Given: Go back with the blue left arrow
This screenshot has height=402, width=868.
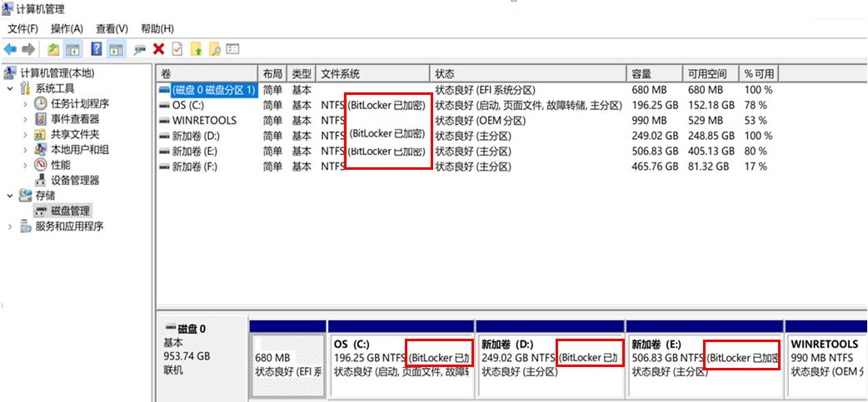Looking at the screenshot, I should 10,49.
